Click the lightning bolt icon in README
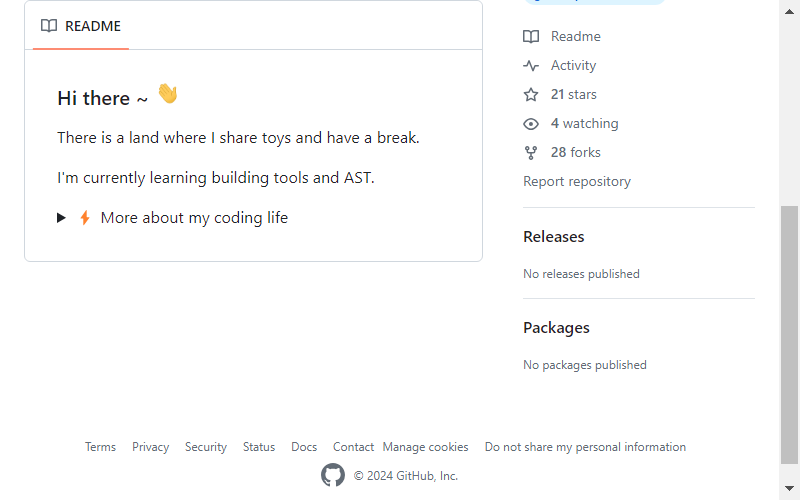800x500 pixels. coord(85,218)
